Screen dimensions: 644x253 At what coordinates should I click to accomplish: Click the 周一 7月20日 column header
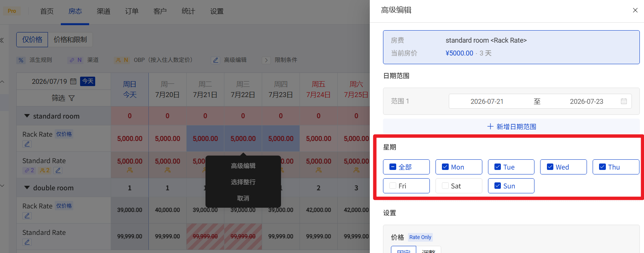click(x=167, y=89)
